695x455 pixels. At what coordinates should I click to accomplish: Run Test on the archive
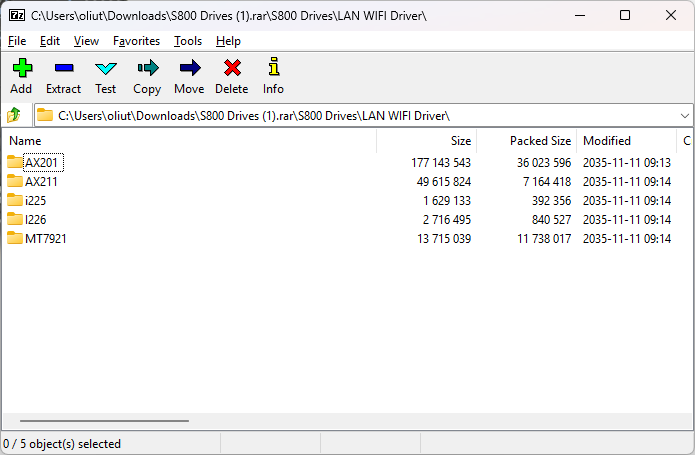click(x=105, y=69)
